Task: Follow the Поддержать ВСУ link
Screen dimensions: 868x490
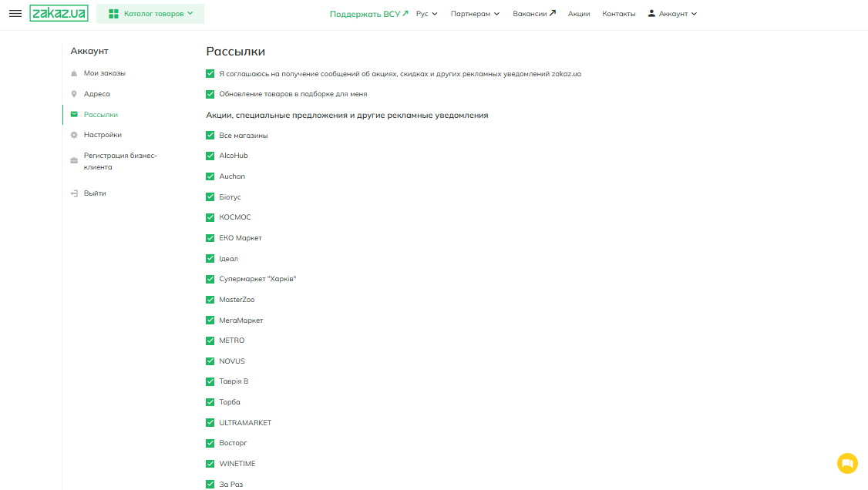Action: [x=368, y=14]
